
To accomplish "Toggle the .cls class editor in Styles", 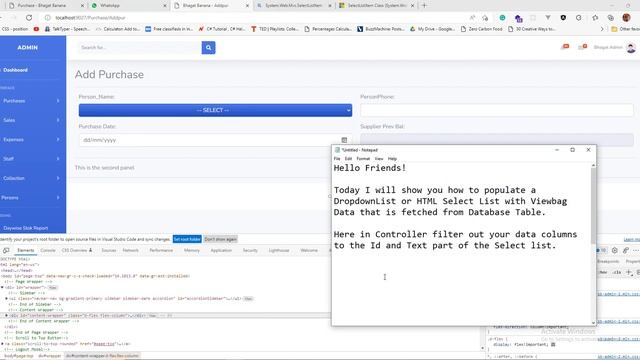I will coord(617,272).
